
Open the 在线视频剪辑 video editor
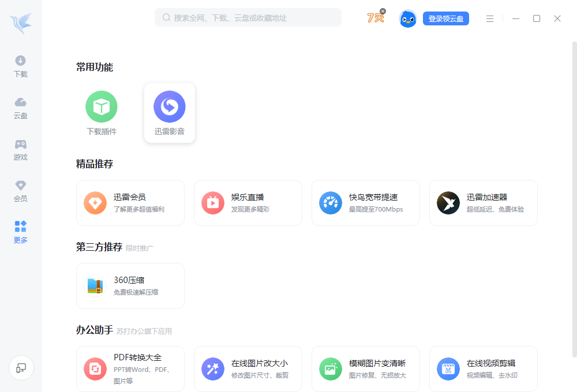coord(483,369)
